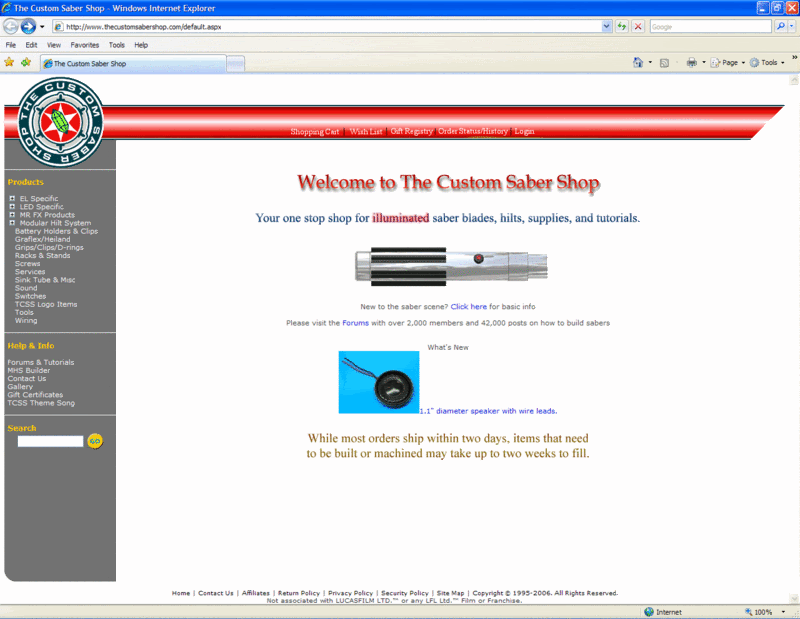Click the Add to Favorites icon
Image resolution: width=800 pixels, height=619 pixels.
tap(26, 62)
